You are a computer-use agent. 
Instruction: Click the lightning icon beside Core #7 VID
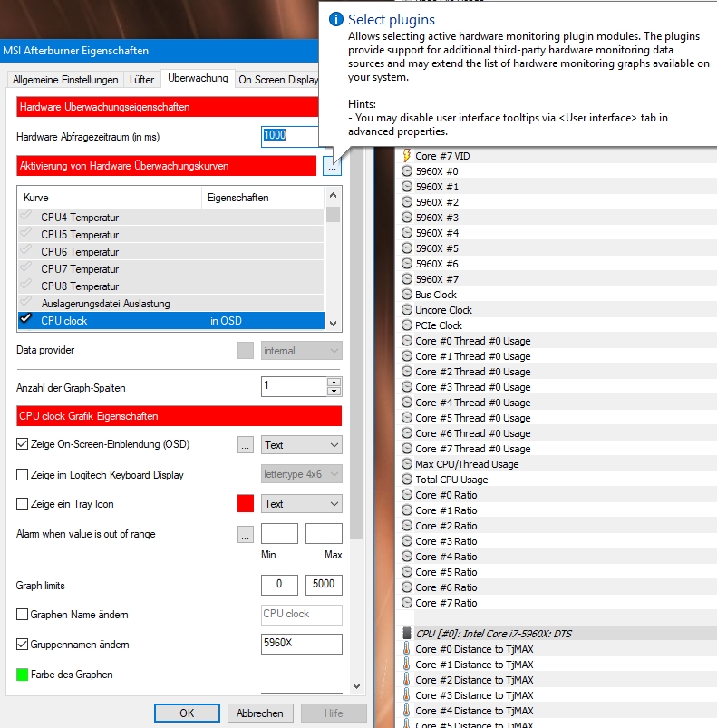click(406, 155)
